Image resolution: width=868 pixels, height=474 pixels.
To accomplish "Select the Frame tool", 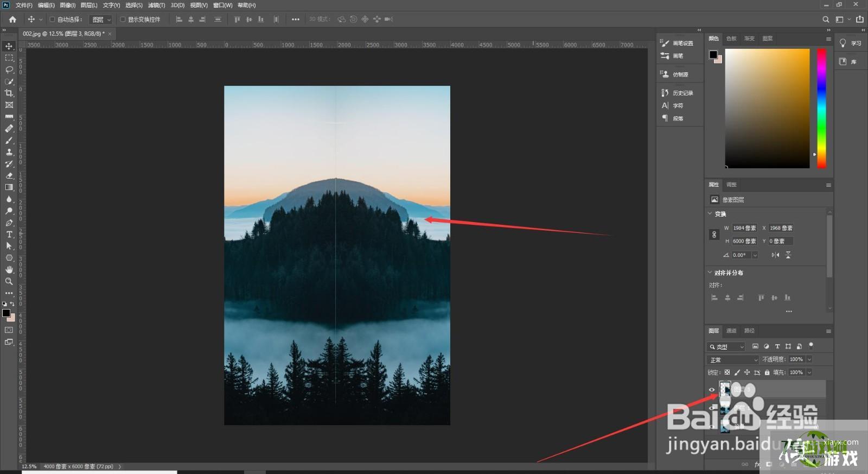I will [x=9, y=105].
